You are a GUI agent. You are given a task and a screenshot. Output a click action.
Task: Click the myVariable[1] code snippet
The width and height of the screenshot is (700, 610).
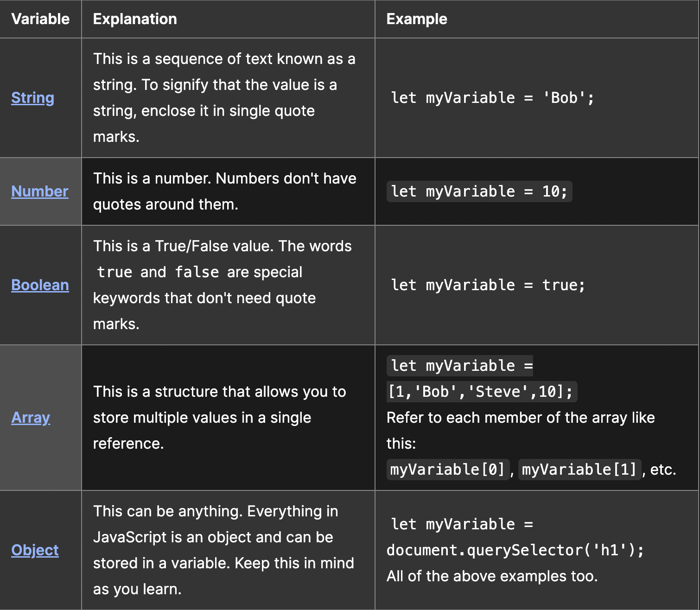[x=579, y=470]
